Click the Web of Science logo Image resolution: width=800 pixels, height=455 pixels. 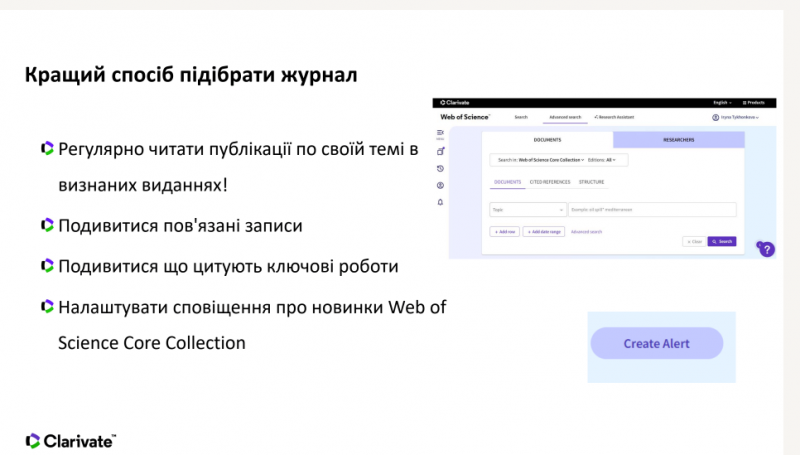pyautogui.click(x=465, y=117)
